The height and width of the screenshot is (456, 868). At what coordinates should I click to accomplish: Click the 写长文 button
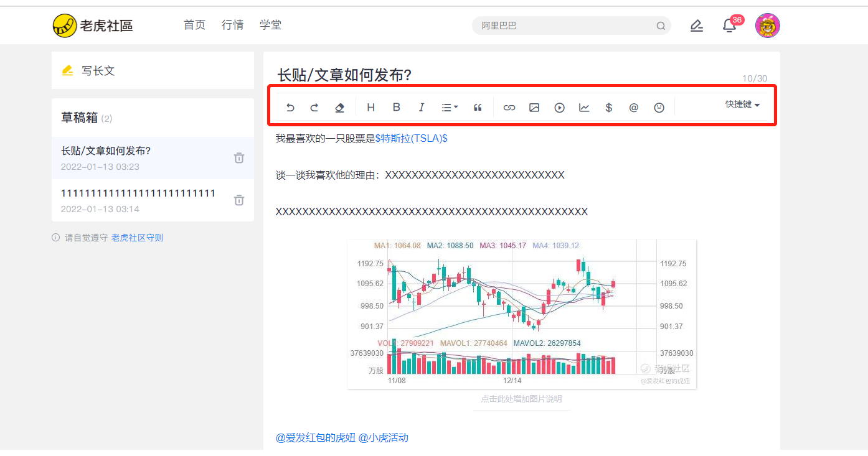pos(153,70)
